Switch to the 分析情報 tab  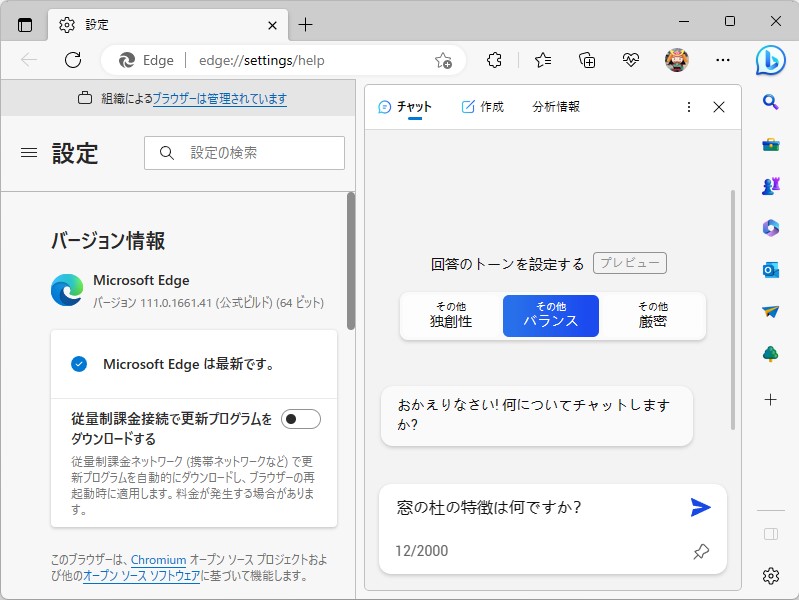(556, 107)
